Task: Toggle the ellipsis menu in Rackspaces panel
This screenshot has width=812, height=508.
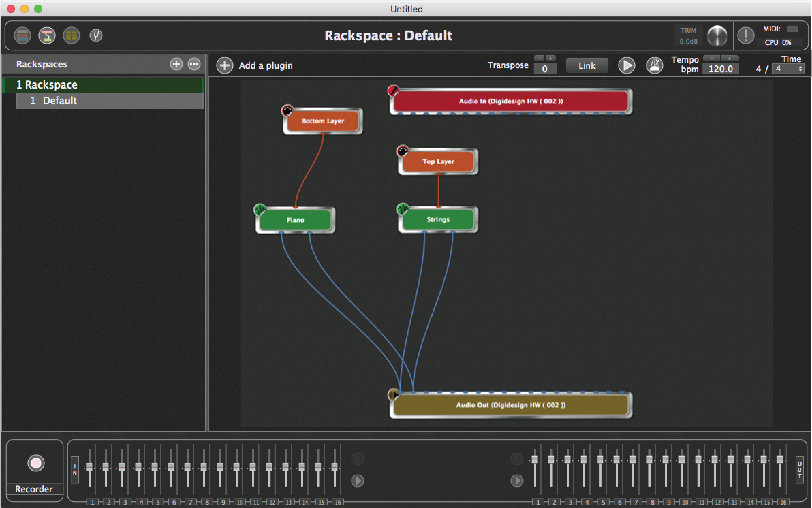Action: pos(194,64)
